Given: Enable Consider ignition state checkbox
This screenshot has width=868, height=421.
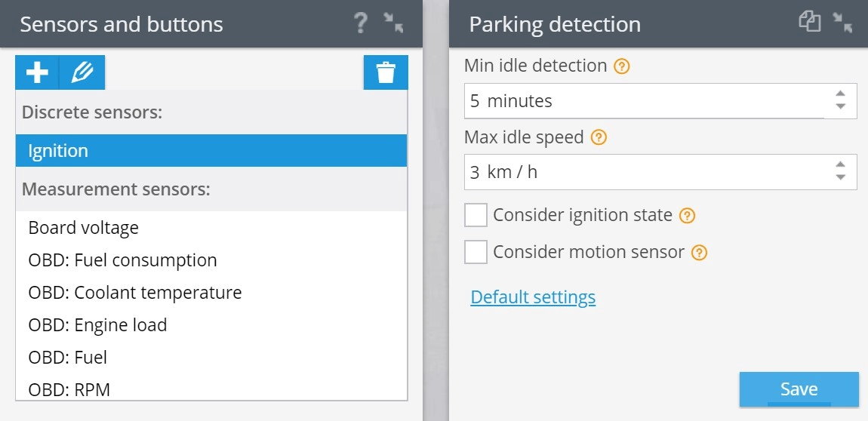Looking at the screenshot, I should (476, 214).
